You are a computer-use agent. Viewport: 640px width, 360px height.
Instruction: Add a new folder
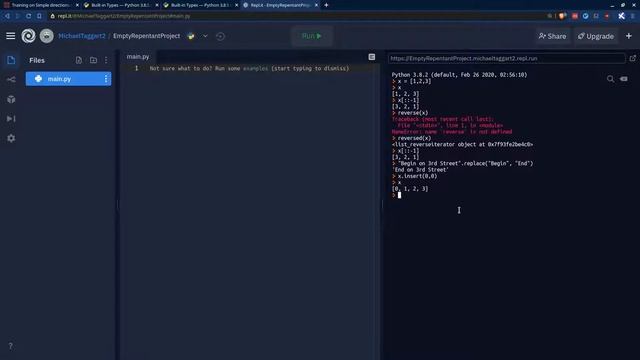(x=93, y=60)
